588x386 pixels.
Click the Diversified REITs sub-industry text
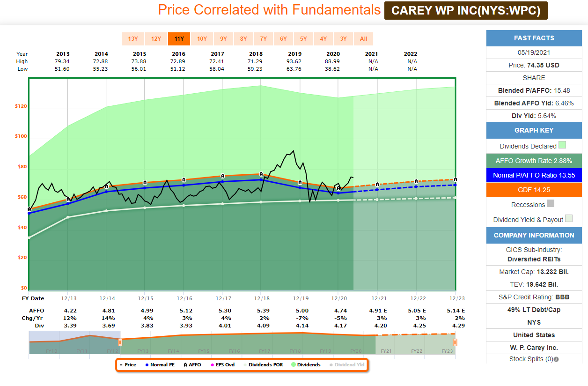coord(534,259)
